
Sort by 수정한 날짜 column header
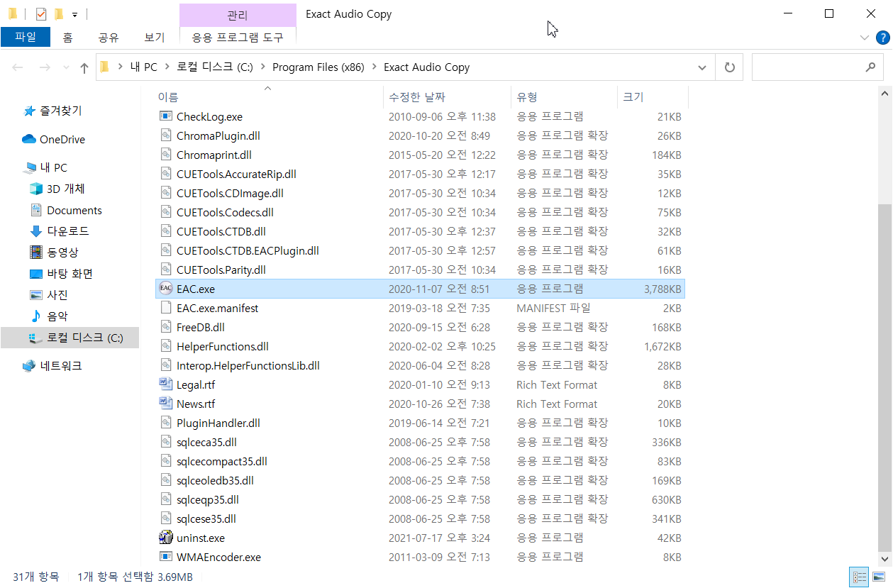447,96
